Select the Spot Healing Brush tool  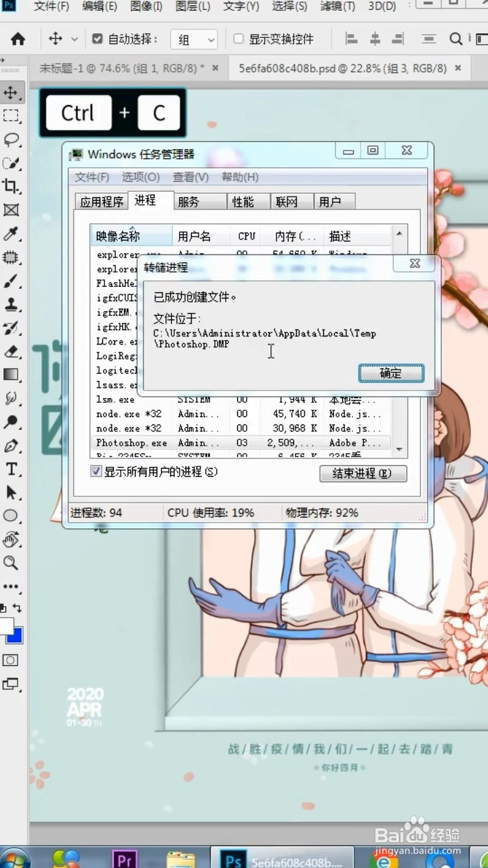[11, 258]
